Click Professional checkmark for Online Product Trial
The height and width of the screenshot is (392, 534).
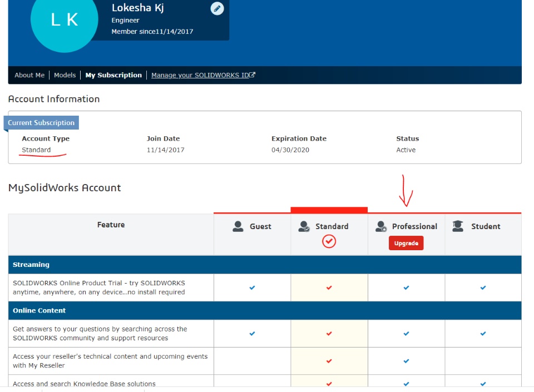[406, 287]
